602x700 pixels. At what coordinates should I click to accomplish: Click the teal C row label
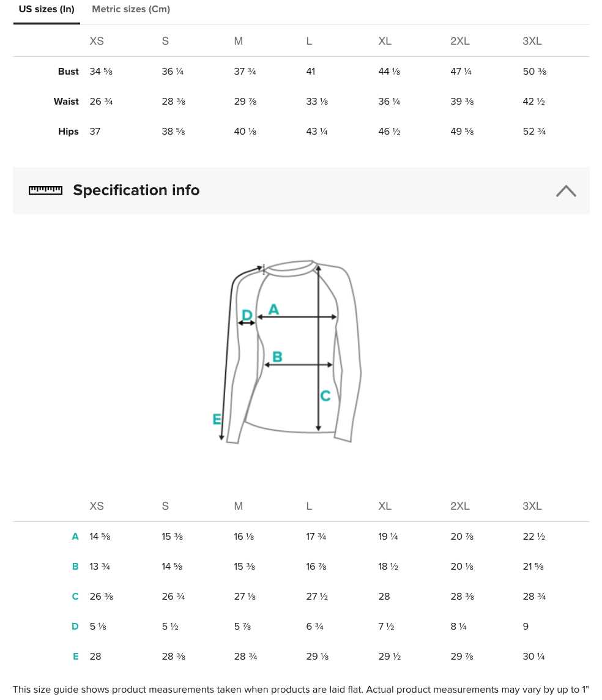coord(75,597)
